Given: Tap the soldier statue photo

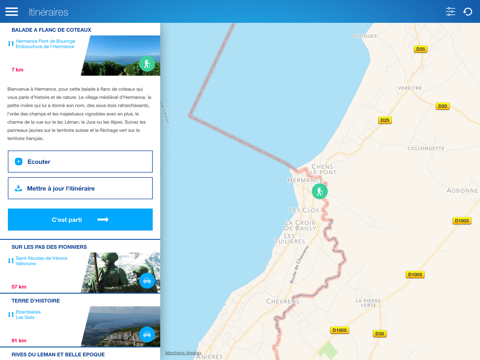Looking at the screenshot, I should point(122,273).
